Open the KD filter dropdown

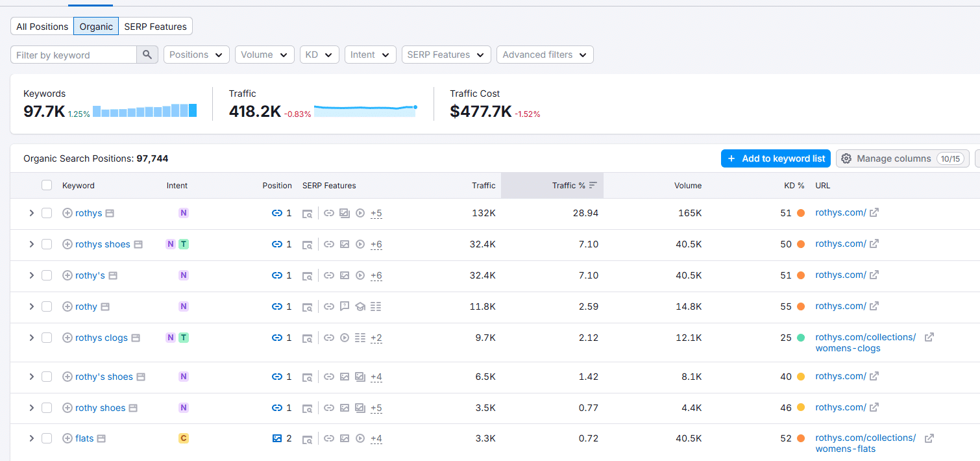pos(319,55)
